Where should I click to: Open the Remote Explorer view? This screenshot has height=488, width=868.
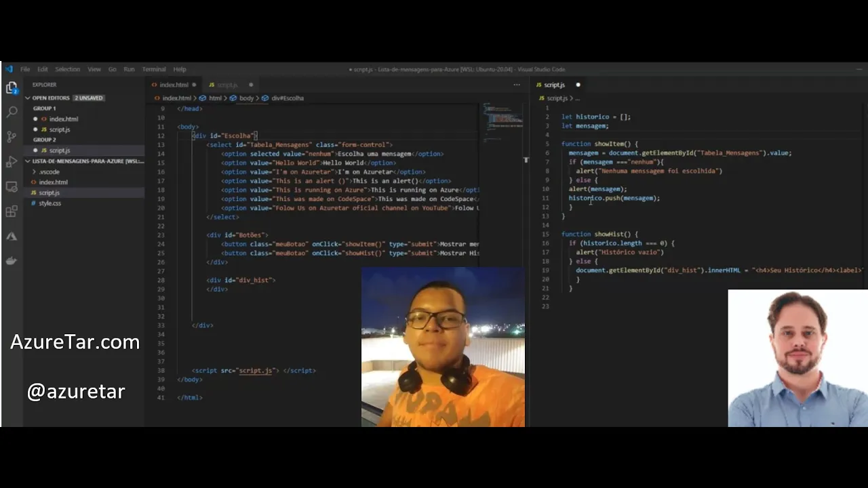pos(12,187)
